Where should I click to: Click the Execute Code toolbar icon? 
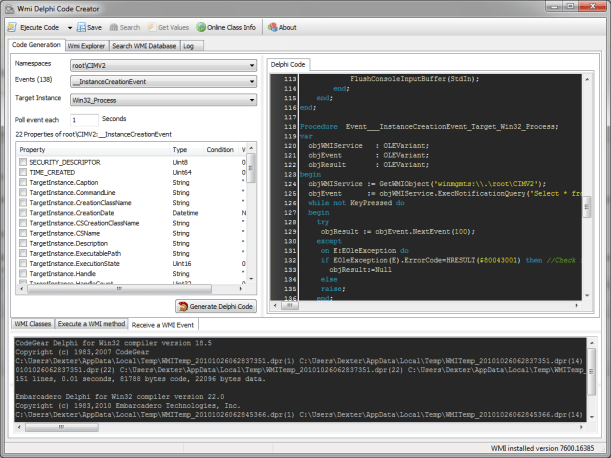click(12, 28)
